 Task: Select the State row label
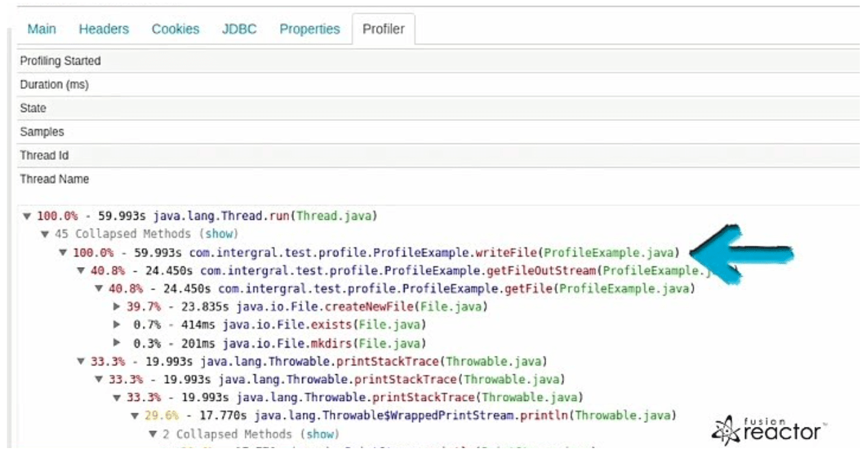click(x=33, y=109)
